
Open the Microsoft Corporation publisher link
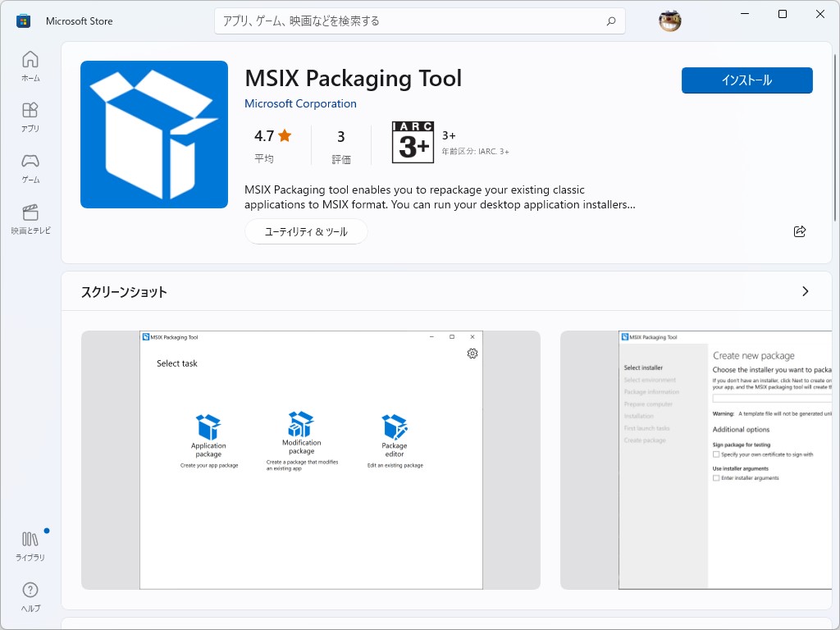coord(299,103)
